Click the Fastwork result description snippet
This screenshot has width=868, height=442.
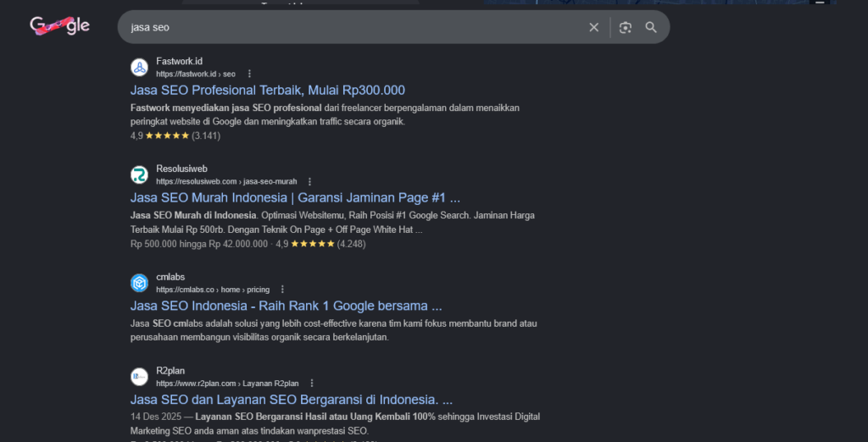point(325,114)
